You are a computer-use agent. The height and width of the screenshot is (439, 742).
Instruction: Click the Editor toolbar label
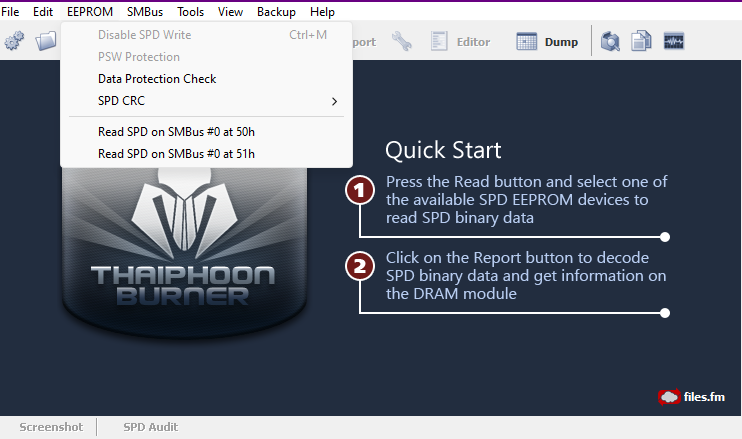click(x=473, y=42)
